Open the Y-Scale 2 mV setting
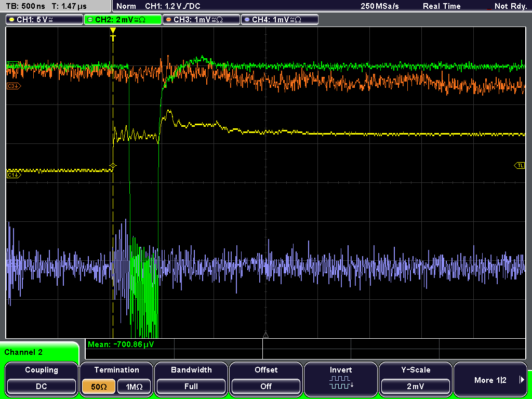Image resolution: width=532 pixels, height=399 pixels. tap(415, 379)
